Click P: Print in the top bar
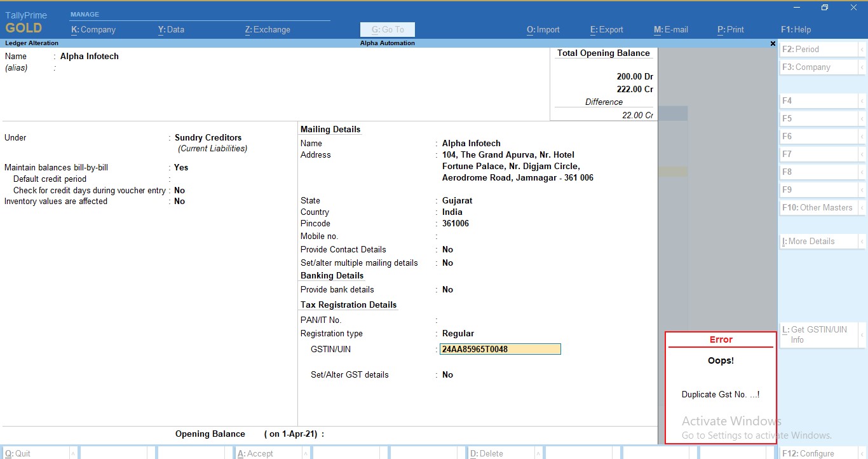This screenshot has width=868, height=459. coord(729,29)
